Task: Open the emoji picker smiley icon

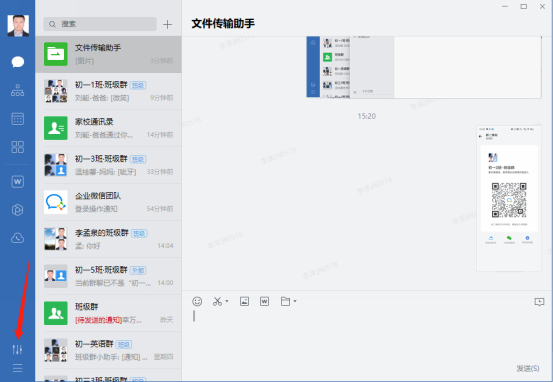Action: coord(197,301)
